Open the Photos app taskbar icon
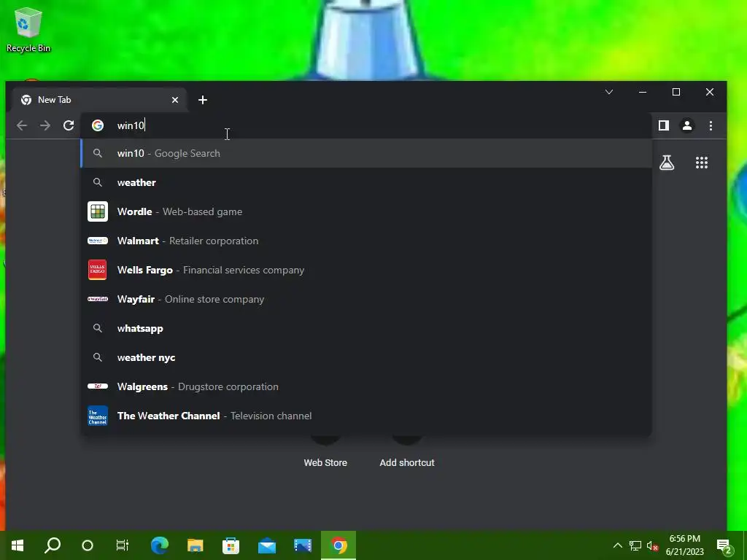 pyautogui.click(x=303, y=545)
